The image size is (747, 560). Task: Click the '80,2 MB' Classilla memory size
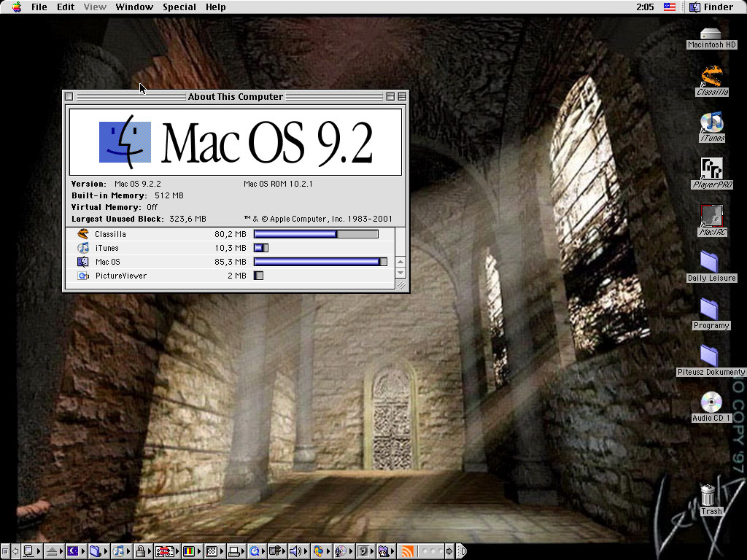tap(231, 234)
